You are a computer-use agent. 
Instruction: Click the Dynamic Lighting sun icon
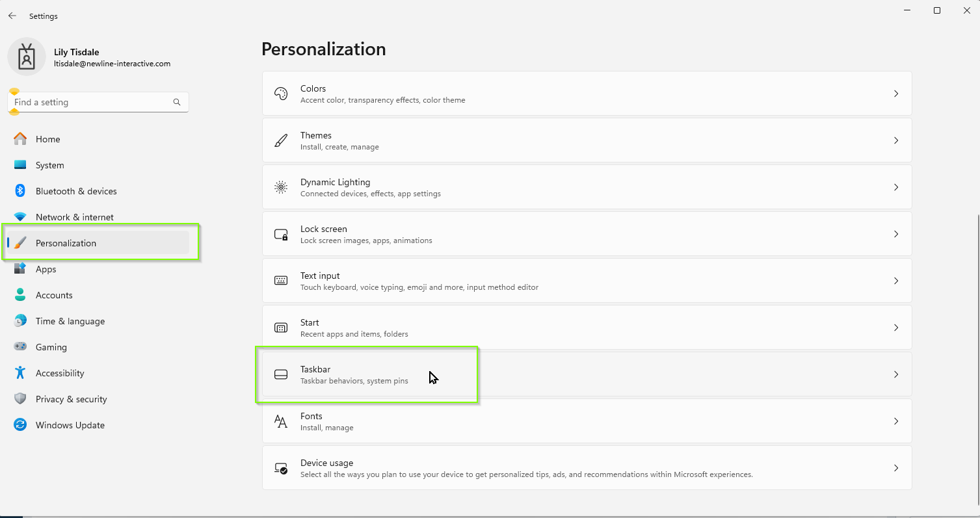tap(281, 187)
